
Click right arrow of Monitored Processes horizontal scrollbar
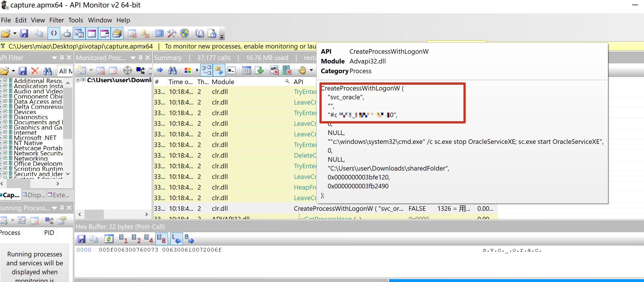click(147, 214)
